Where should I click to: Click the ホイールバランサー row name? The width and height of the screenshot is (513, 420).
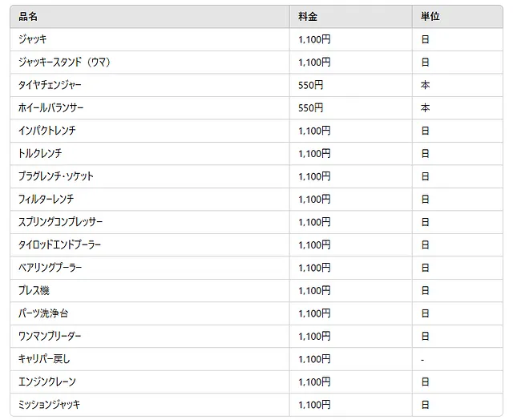coord(51,107)
